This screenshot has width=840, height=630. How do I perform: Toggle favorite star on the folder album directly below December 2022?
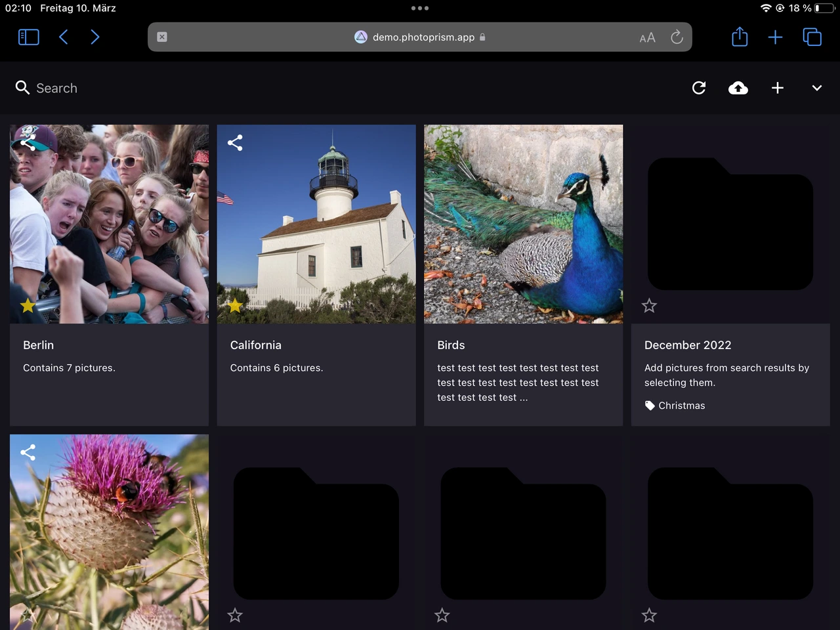coord(649,616)
